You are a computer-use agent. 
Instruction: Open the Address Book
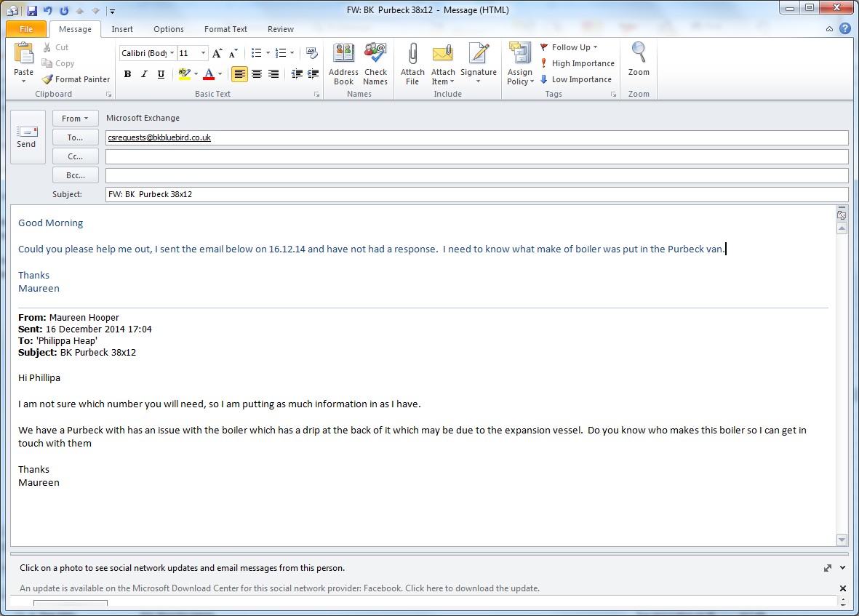tap(343, 64)
